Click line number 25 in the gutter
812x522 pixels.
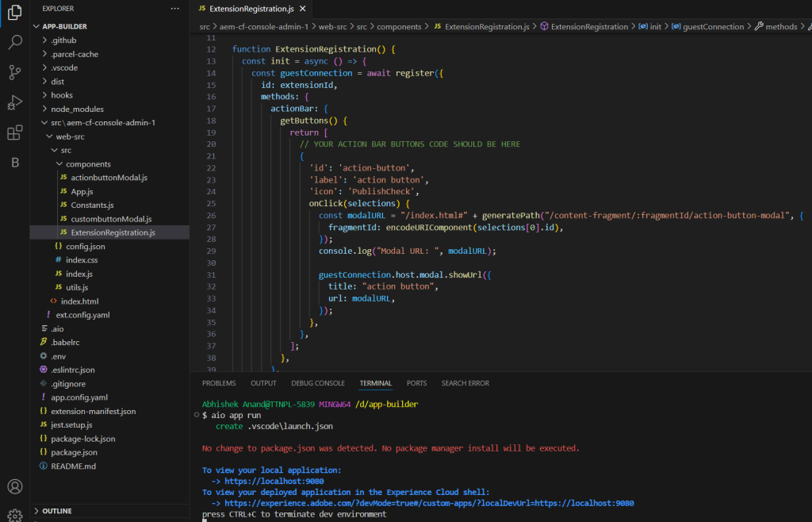[x=211, y=204]
